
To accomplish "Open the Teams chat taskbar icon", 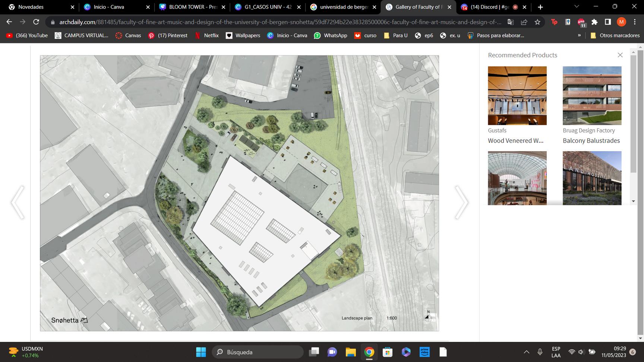I will (x=332, y=352).
